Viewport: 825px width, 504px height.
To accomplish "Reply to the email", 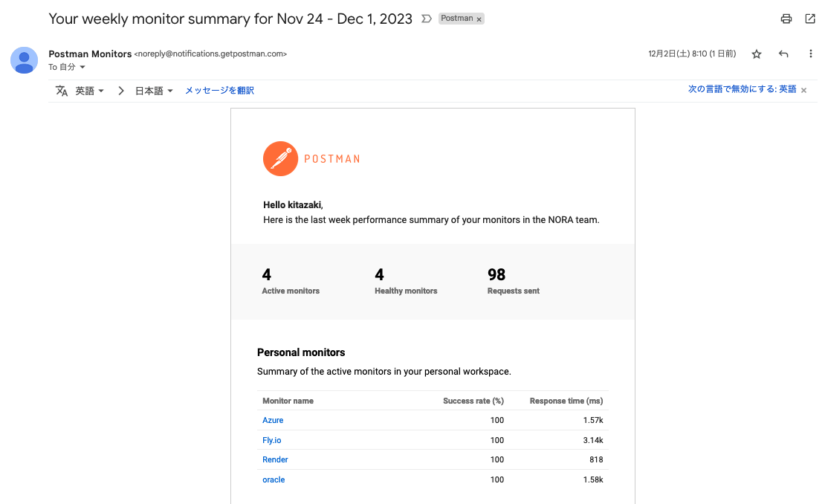I will [x=783, y=54].
